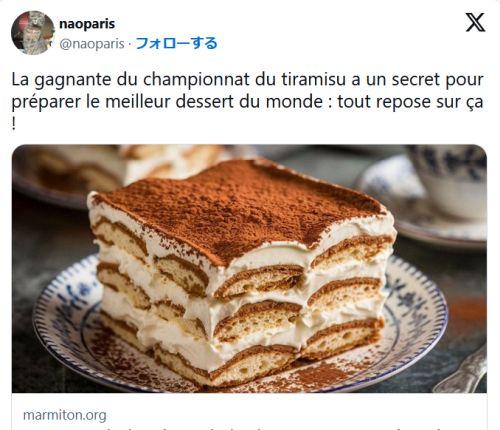Click the cocoa-dusted top of the tiramisu
Viewport: 500px width, 430px height.
pos(240,207)
